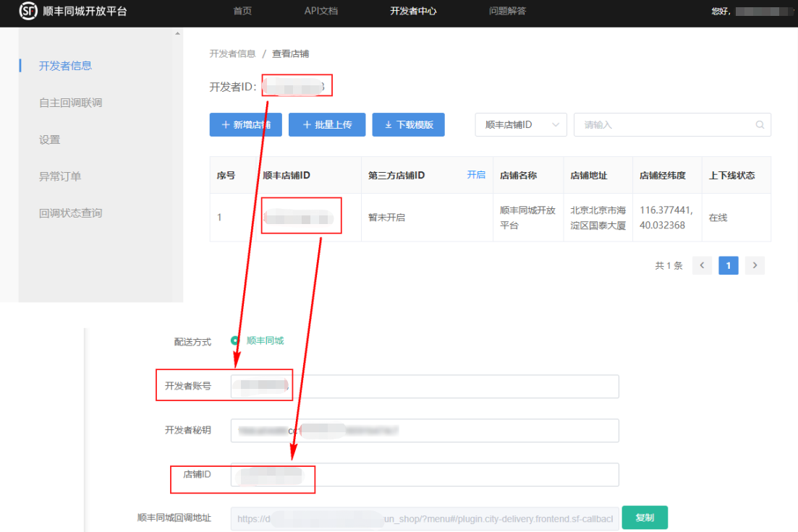
Task: Go to next page arrow in pagination
Action: tap(755, 265)
